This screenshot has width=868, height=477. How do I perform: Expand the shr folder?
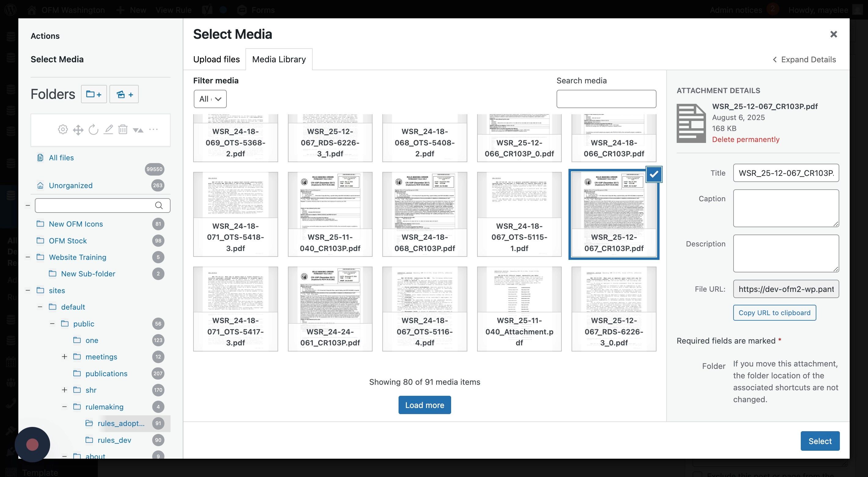pyautogui.click(x=64, y=390)
